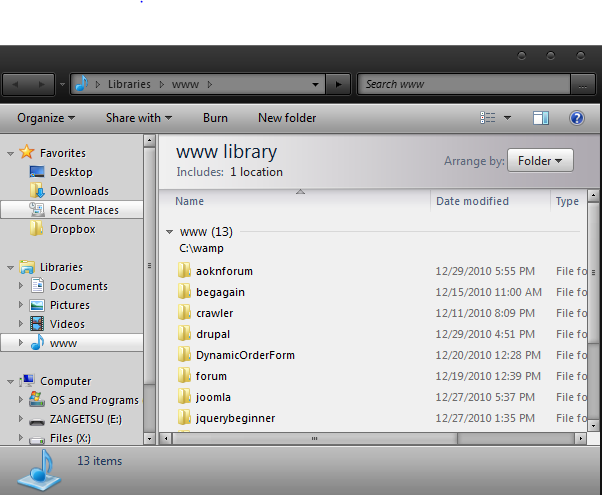Image resolution: width=602 pixels, height=495 pixels.
Task: Click the music note icon in address bar
Action: click(82, 83)
